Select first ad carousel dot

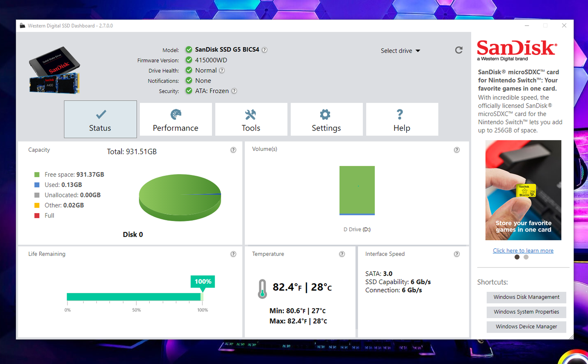click(x=517, y=257)
